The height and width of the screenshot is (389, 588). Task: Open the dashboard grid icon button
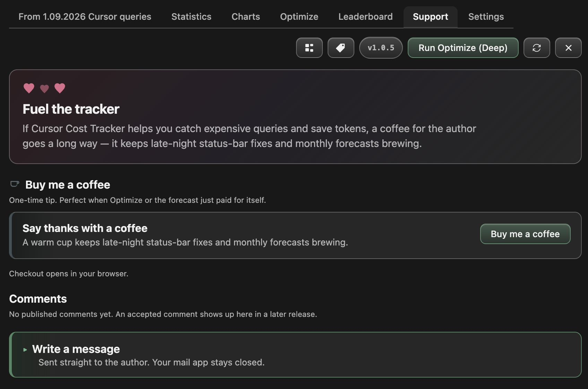(309, 48)
